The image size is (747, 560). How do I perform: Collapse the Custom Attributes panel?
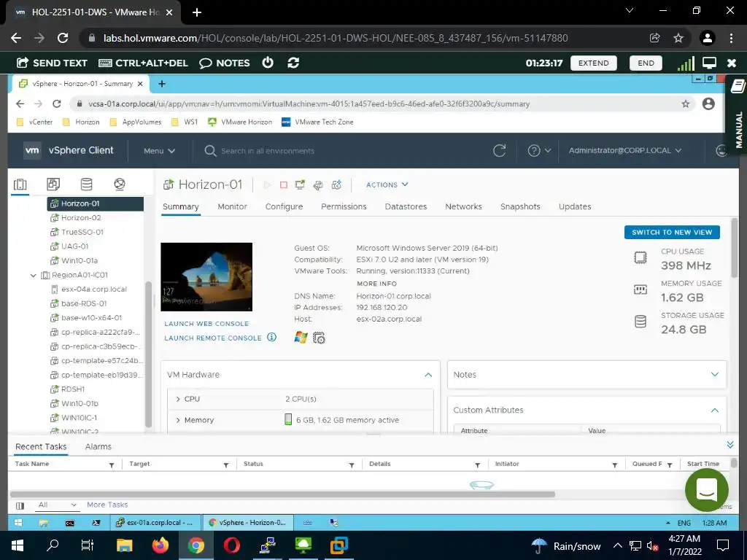click(715, 410)
